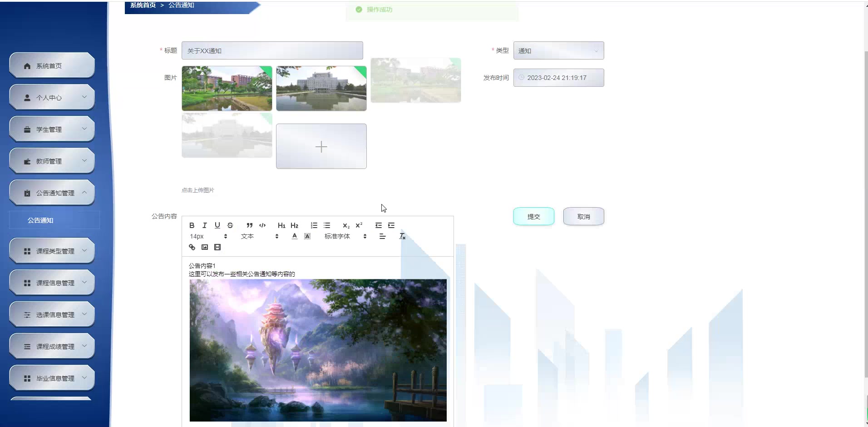This screenshot has height=427, width=868.
Task: Expand the 个人中心 sidebar menu
Action: pyautogui.click(x=52, y=98)
